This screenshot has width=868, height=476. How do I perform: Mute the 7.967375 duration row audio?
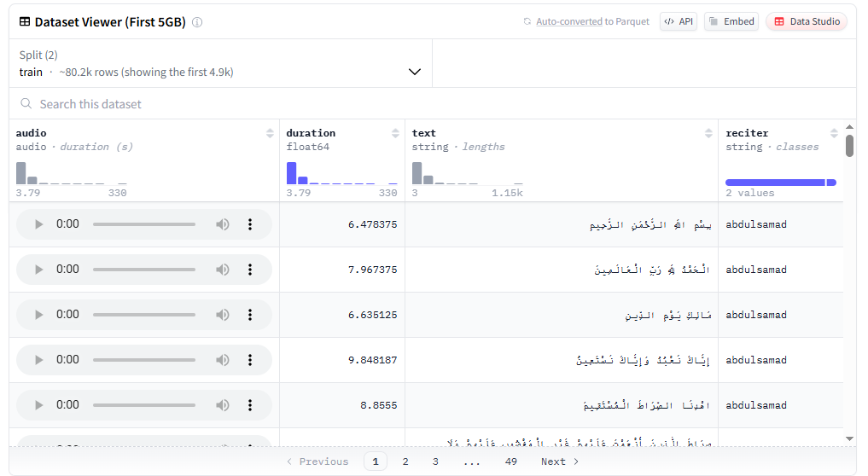pos(222,270)
